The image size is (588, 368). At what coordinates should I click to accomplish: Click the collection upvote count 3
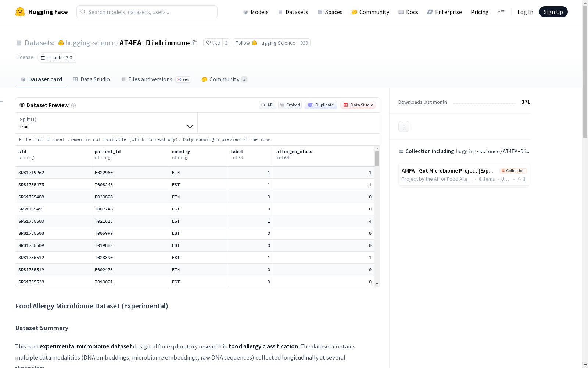(522, 179)
